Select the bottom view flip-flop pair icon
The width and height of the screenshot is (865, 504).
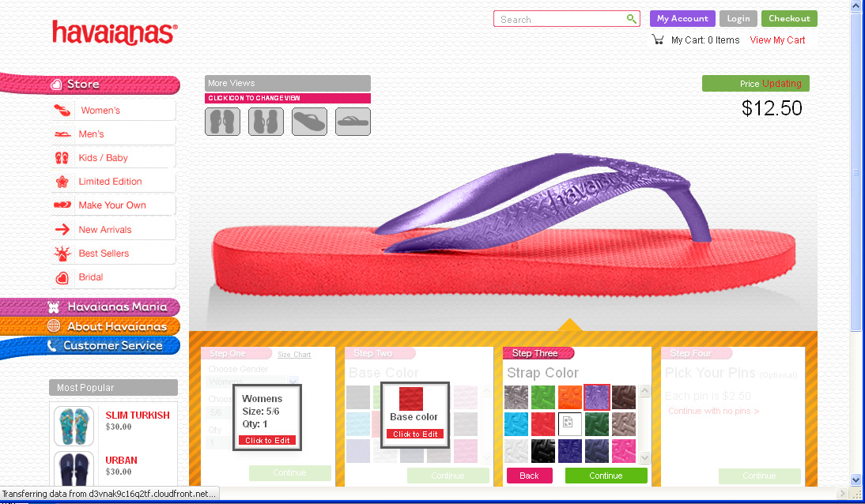tap(266, 122)
